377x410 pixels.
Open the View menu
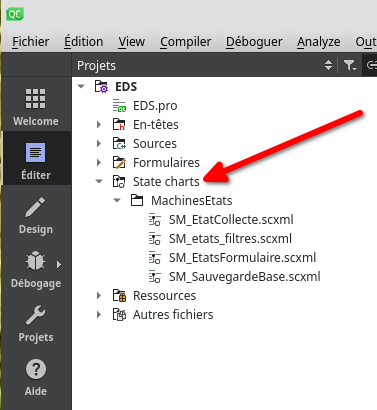[132, 42]
